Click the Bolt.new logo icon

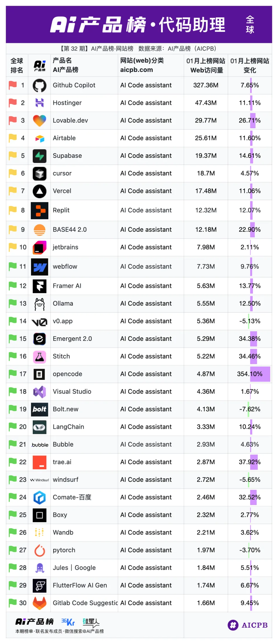[x=39, y=409]
